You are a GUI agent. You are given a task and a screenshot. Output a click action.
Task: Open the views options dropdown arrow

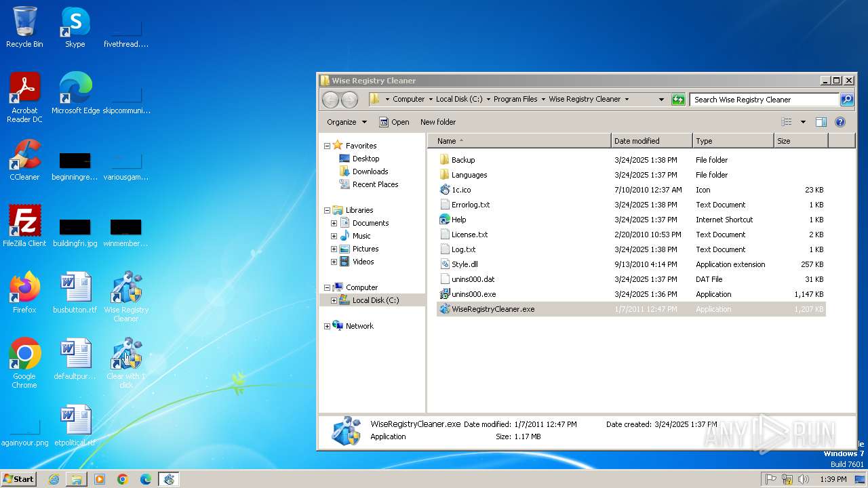click(803, 122)
